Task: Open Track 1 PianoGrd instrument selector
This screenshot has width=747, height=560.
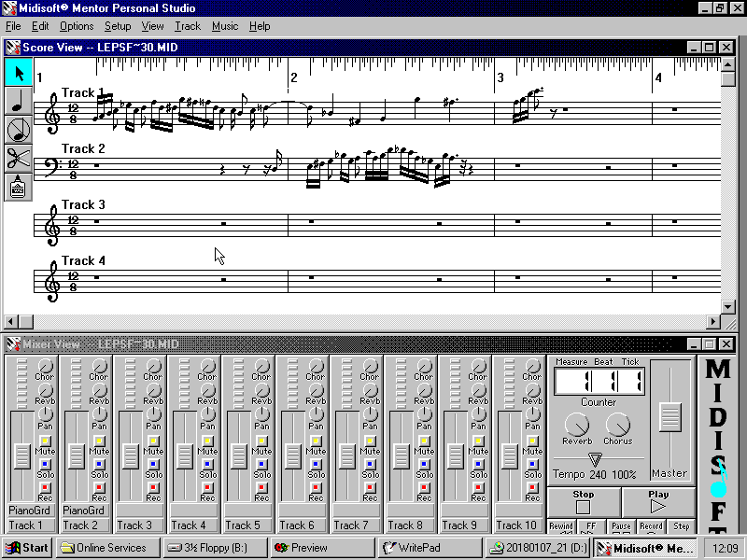Action: click(30, 511)
